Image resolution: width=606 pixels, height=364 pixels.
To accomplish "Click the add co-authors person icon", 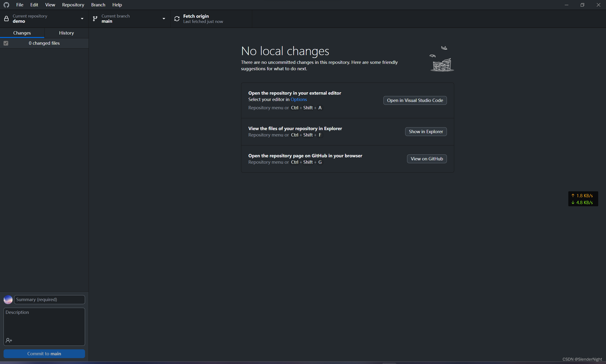I will coord(9,340).
